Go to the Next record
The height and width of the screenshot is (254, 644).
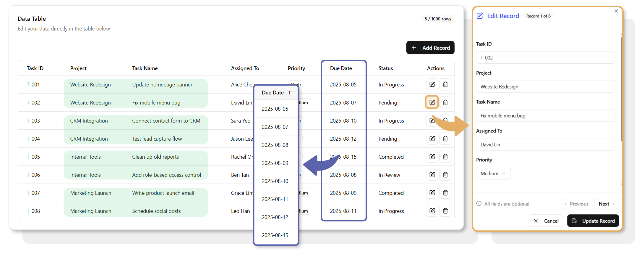tap(606, 204)
